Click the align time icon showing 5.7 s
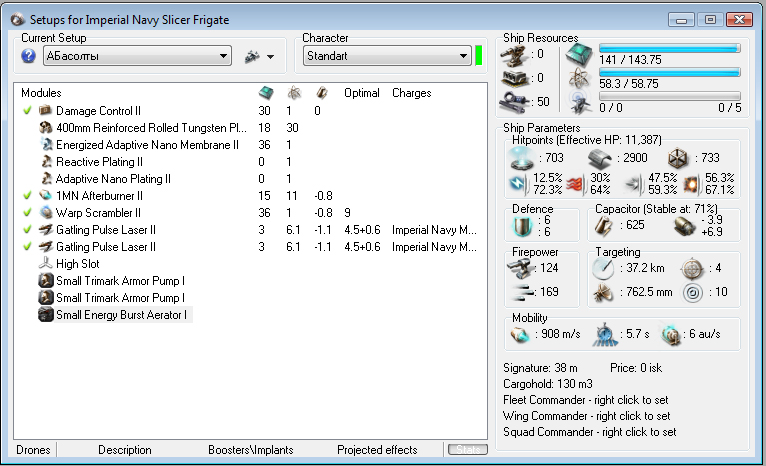The height and width of the screenshot is (466, 766). (605, 335)
